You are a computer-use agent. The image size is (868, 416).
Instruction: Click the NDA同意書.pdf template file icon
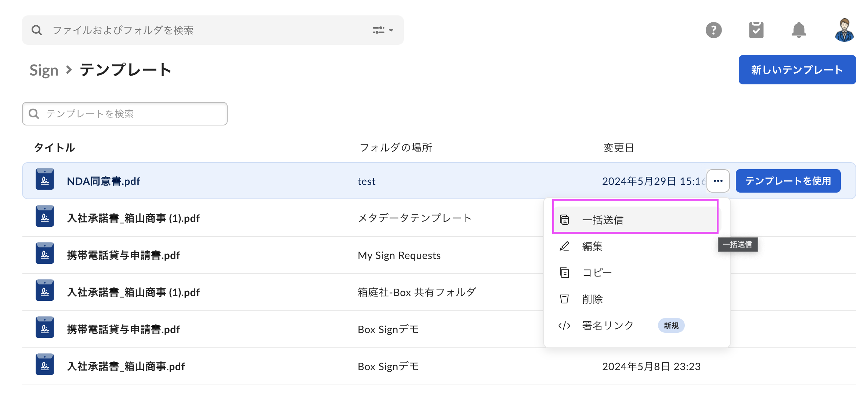(x=45, y=179)
